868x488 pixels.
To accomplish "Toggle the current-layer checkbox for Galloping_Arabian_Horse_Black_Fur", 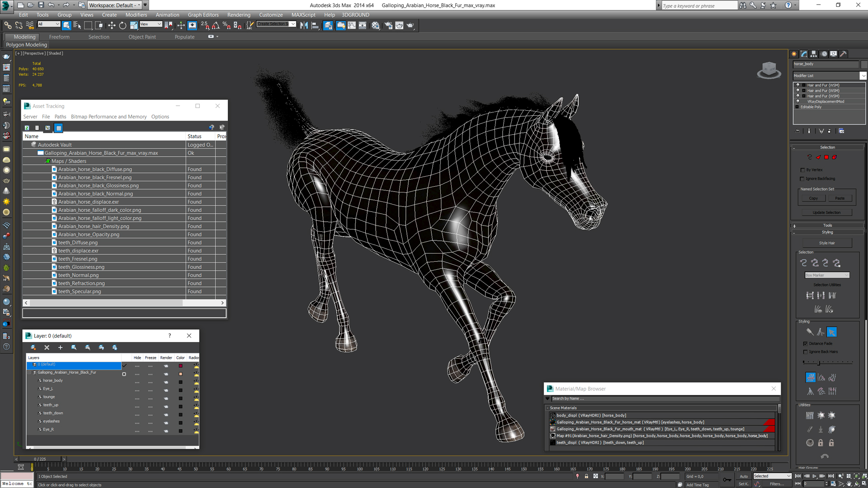I will click(x=124, y=374).
